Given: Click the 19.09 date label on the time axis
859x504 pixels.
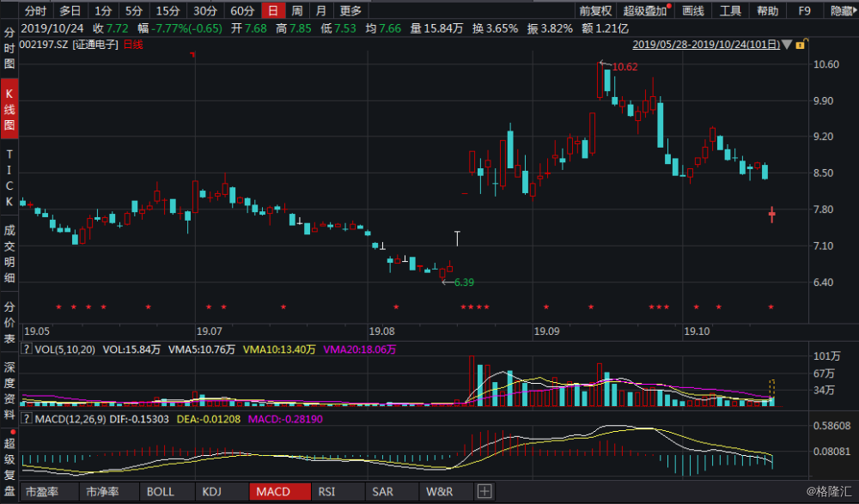Looking at the screenshot, I should click(x=546, y=331).
